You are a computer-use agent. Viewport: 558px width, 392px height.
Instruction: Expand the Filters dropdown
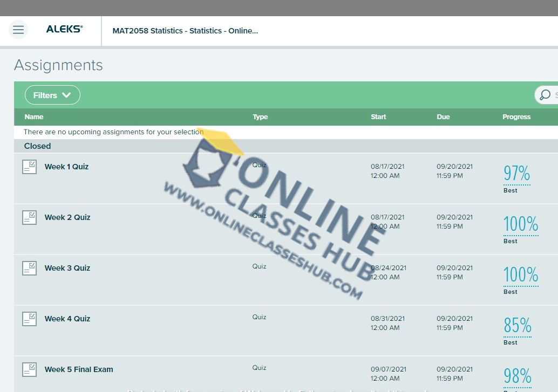52,95
